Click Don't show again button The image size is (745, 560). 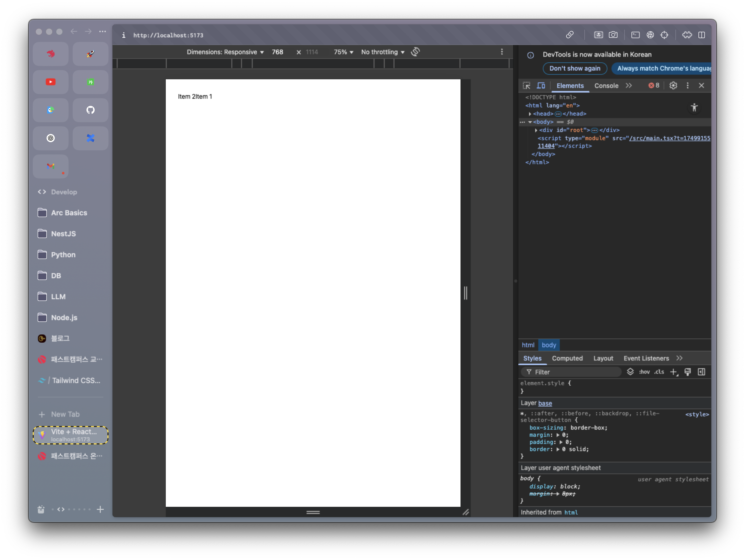[575, 68]
